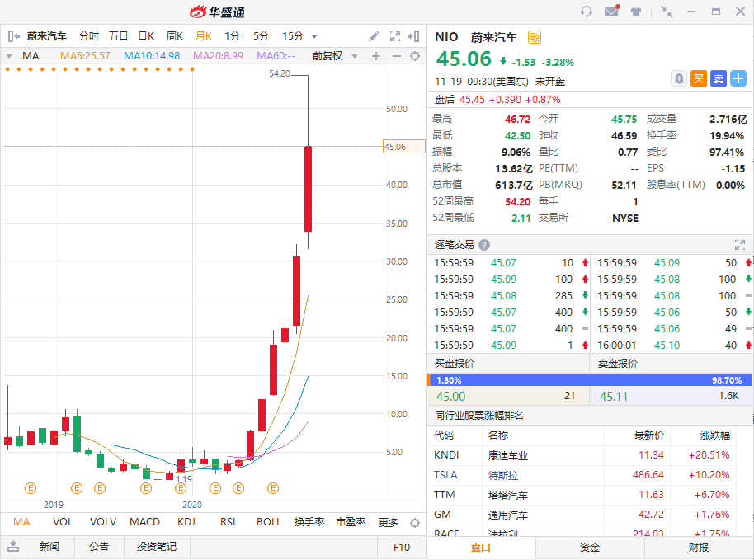Screen dimensions: 754x560
Task: Expand the tick trades panel
Action: (x=740, y=245)
